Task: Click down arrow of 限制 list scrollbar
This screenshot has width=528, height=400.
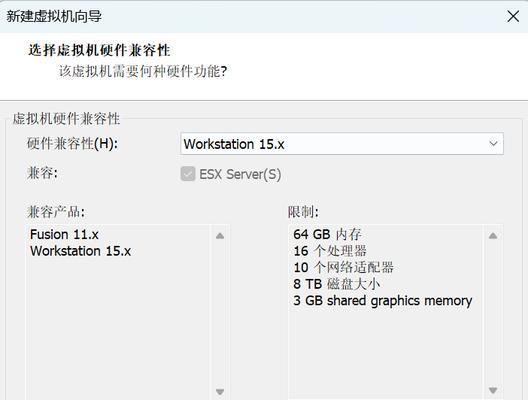Action: 493,390
